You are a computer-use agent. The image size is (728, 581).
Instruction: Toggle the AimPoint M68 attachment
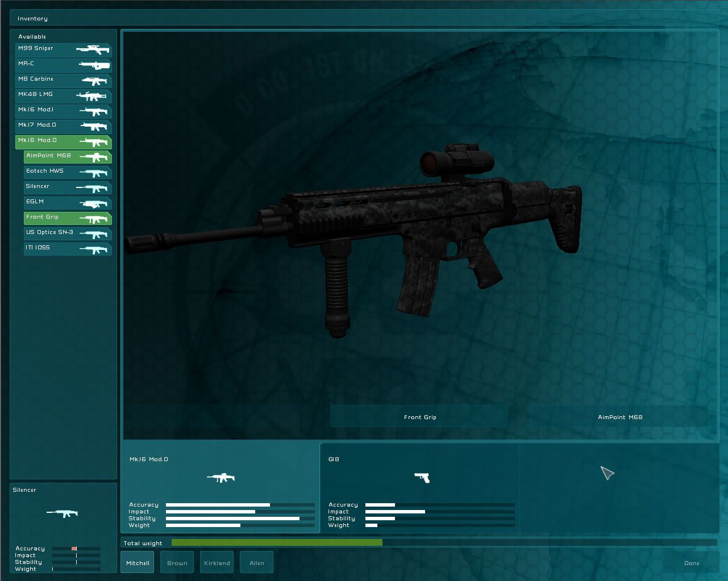pyautogui.click(x=67, y=156)
